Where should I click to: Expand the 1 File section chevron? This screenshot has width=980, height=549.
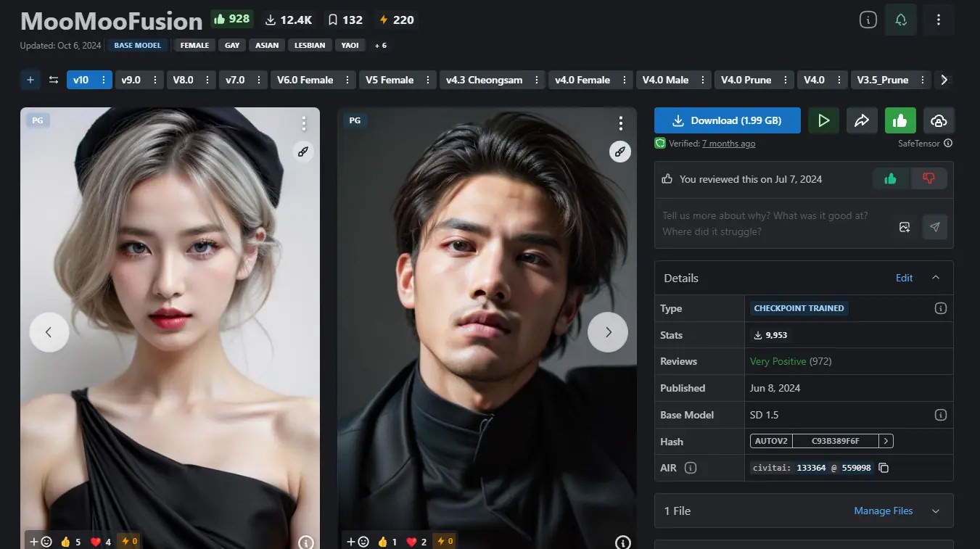pyautogui.click(x=936, y=511)
